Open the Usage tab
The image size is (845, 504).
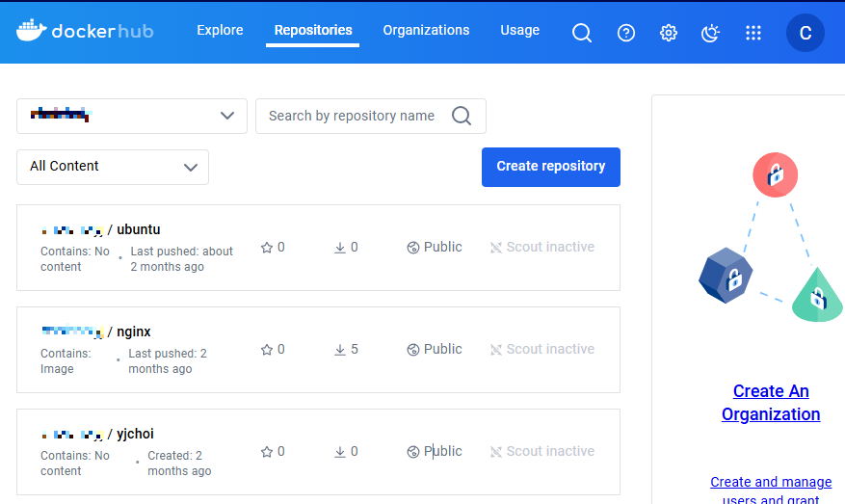[x=519, y=30]
